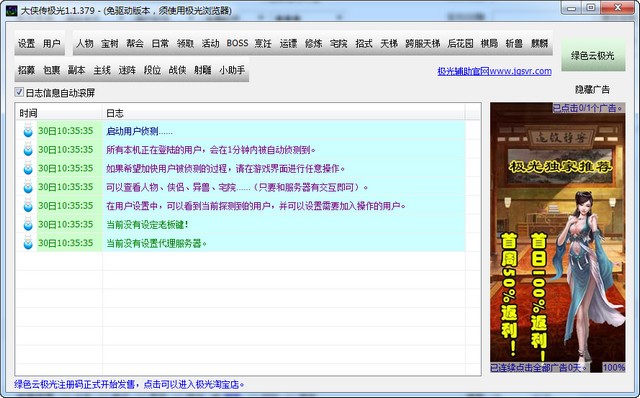This screenshot has width=640, height=398.
Task: Click the 已连续点击全部广告0天 text
Action: [x=539, y=367]
